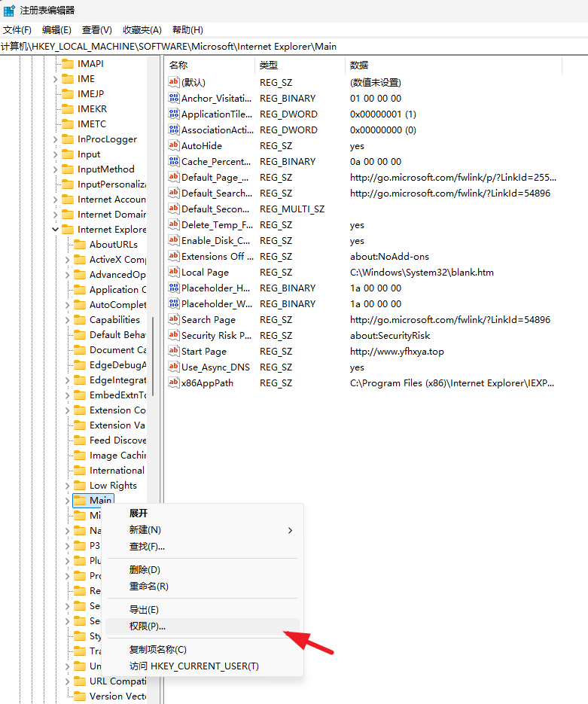Viewport: 588px width, 704px height.
Task: Click the Default_Page_... string value icon
Action: (x=174, y=178)
